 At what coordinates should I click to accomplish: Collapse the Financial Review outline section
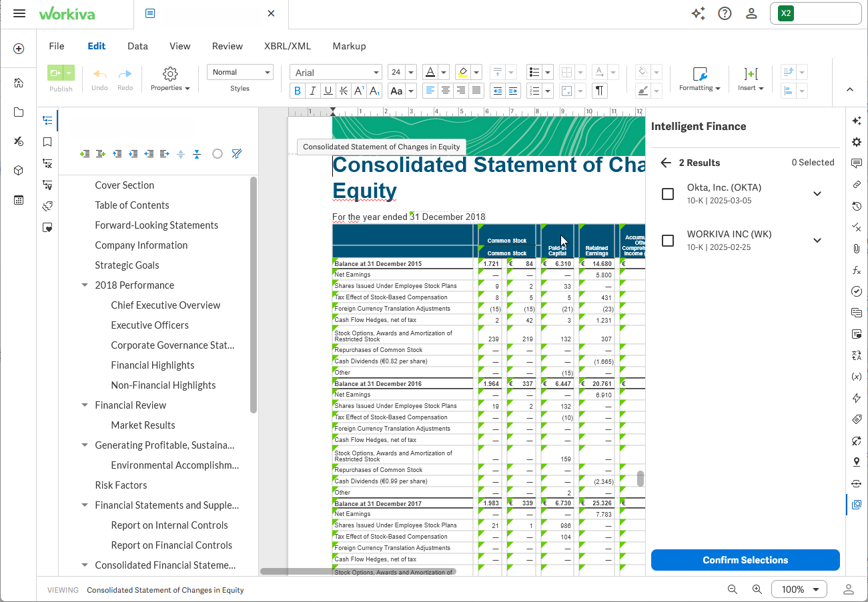pos(85,405)
